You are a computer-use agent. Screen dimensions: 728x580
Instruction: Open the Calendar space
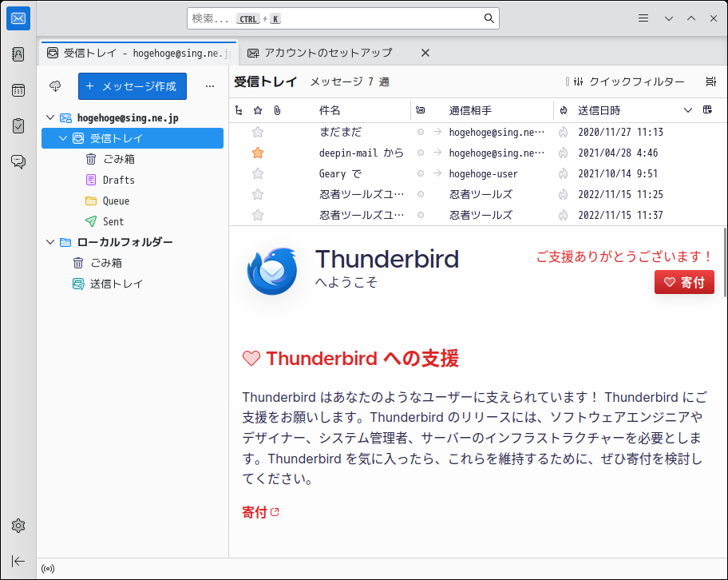pos(18,90)
